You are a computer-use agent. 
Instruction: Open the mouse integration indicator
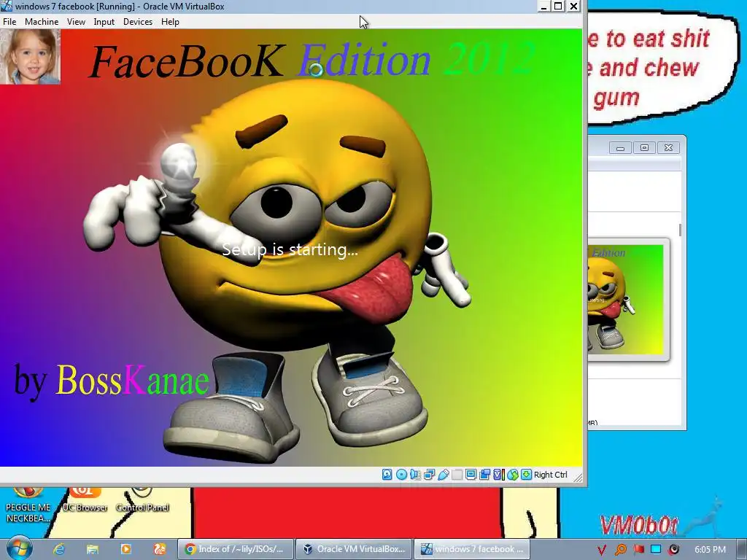point(512,474)
